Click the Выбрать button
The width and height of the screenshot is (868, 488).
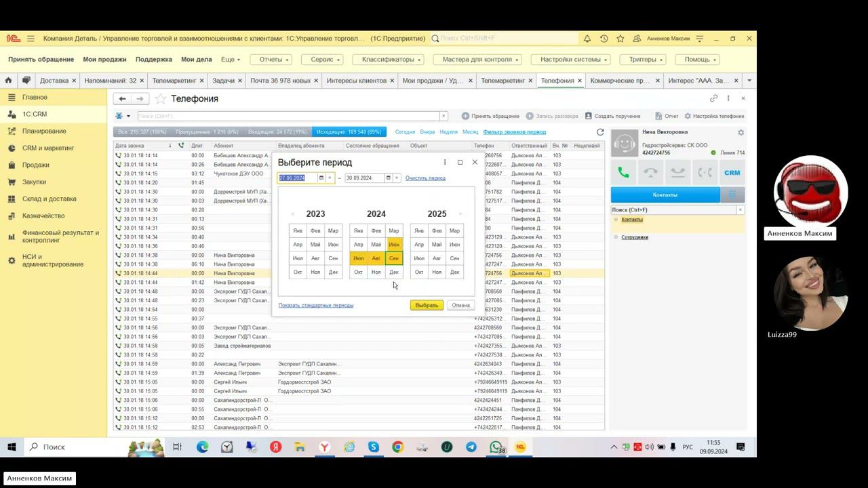(x=427, y=305)
